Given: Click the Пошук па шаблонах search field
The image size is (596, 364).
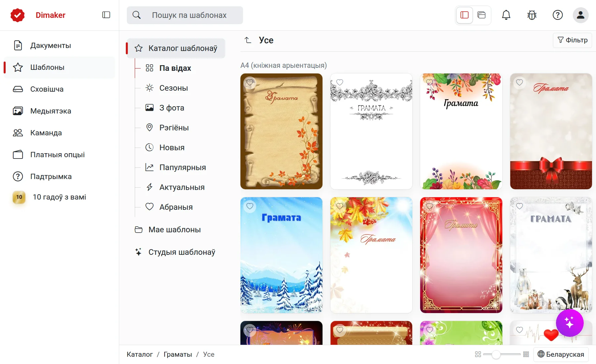Looking at the screenshot, I should coord(185,15).
